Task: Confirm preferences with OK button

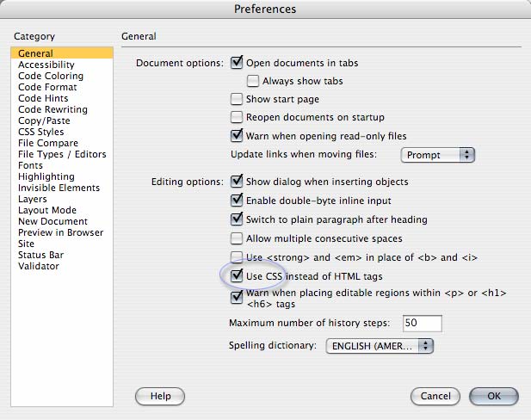Action: [494, 396]
